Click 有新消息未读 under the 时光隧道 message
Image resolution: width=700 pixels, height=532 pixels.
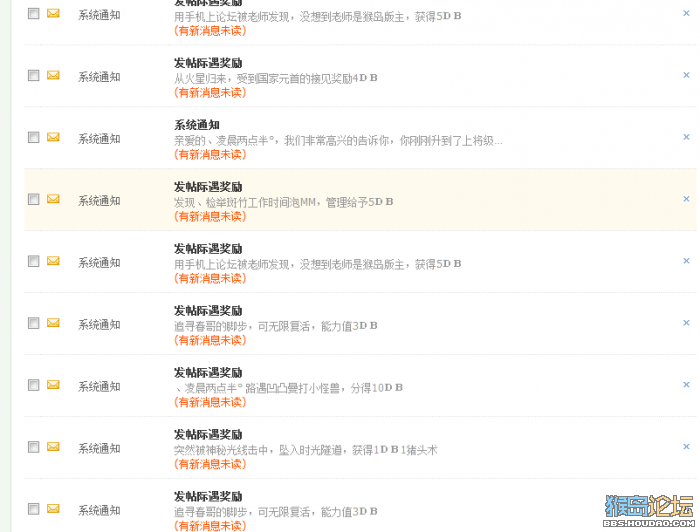(x=210, y=465)
